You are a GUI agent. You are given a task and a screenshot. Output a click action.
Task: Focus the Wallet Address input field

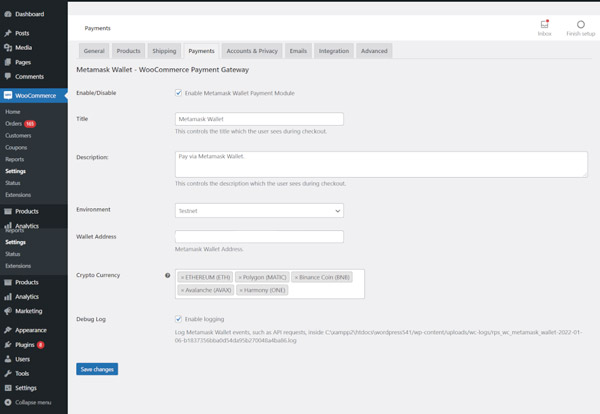click(x=259, y=236)
